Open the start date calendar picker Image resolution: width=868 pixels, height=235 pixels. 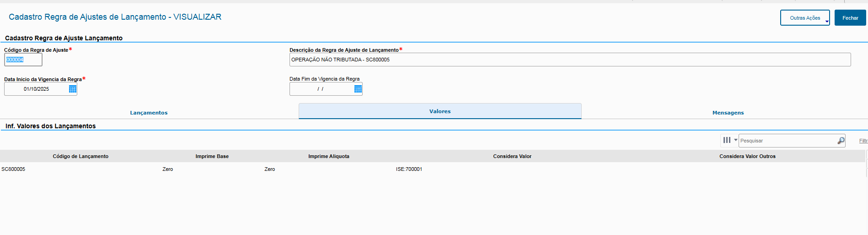coord(72,89)
